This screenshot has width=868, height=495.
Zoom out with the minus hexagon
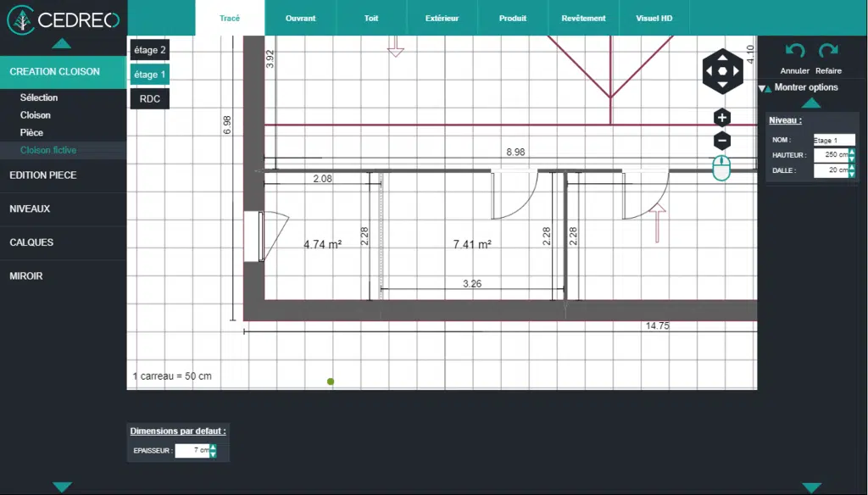[722, 141]
